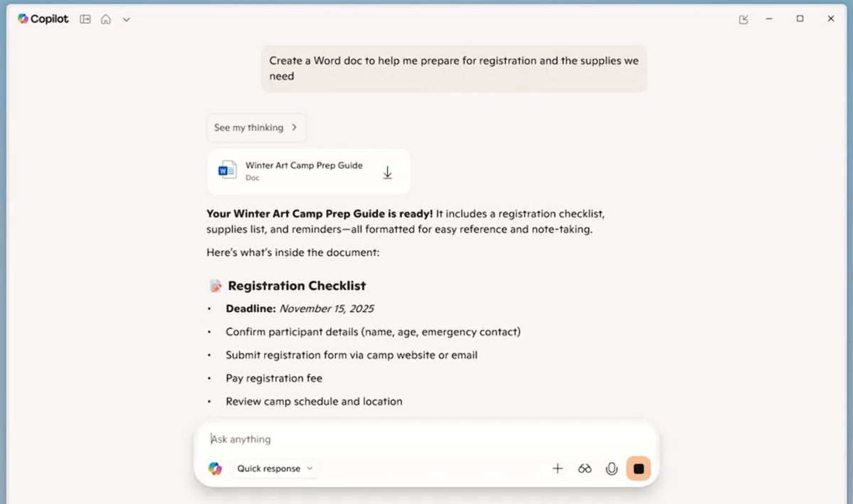Click the Copilot icon in the composer
The height and width of the screenshot is (504, 853).
click(x=215, y=468)
